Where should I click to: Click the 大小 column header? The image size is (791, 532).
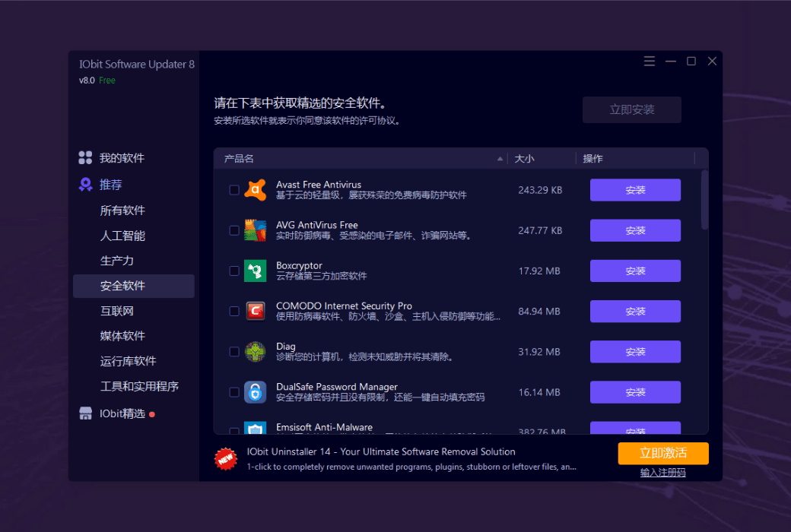point(524,159)
